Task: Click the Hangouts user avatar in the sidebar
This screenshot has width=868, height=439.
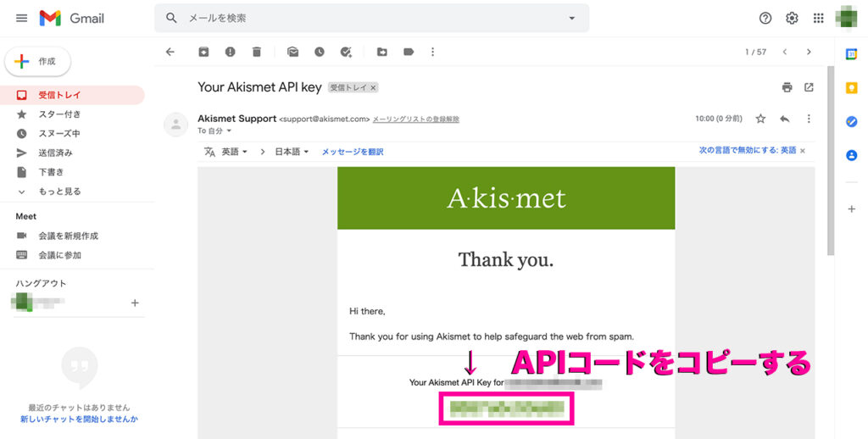Action: click(22, 303)
